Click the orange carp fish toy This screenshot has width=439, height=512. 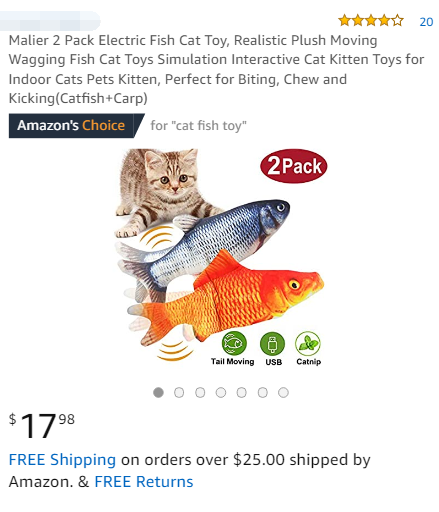[x=227, y=298]
